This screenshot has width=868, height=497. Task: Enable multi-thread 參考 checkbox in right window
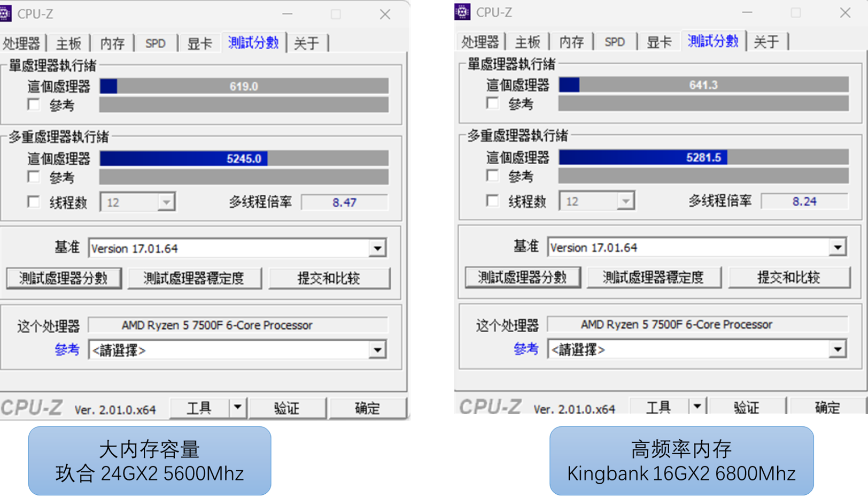(493, 175)
